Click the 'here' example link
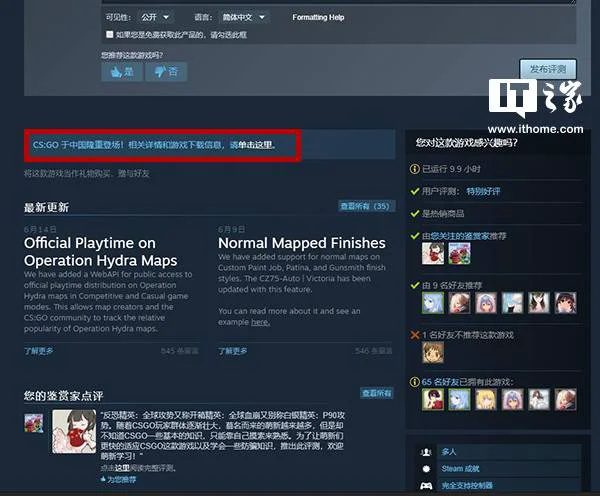Image resolution: width=600 pixels, height=496 pixels. click(x=261, y=322)
